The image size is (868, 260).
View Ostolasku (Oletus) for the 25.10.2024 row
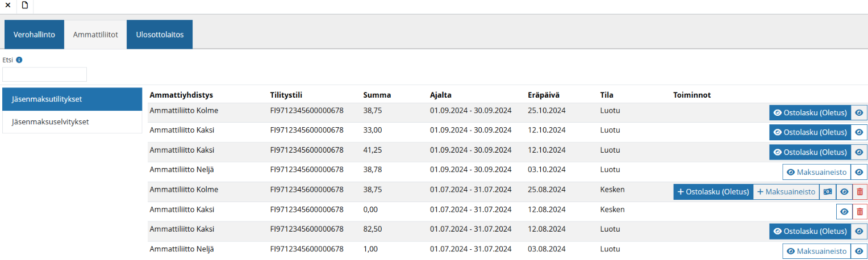(x=810, y=112)
